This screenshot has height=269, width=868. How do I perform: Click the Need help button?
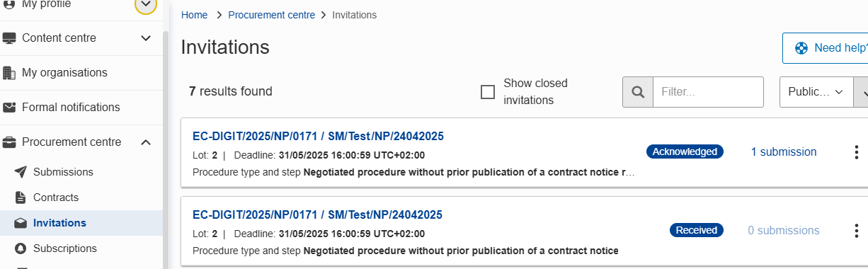tap(826, 48)
